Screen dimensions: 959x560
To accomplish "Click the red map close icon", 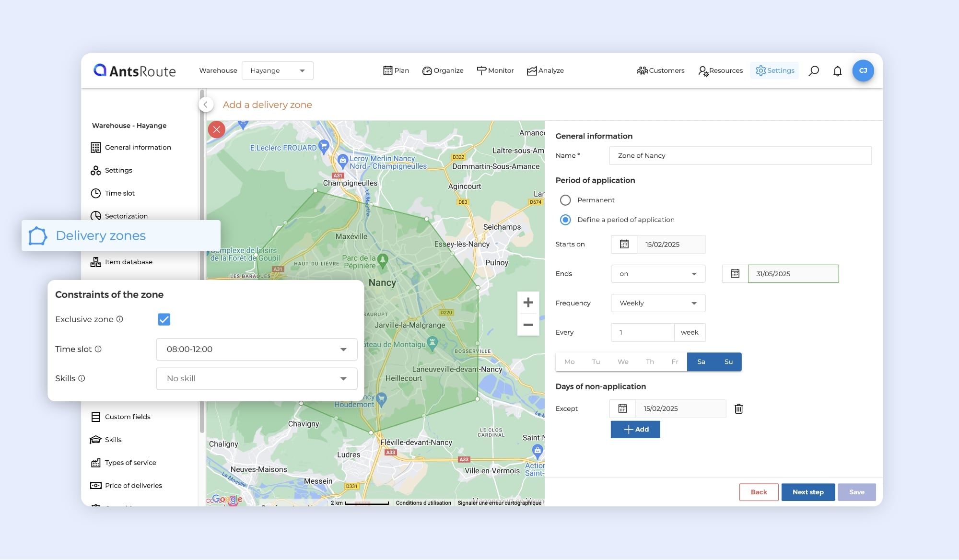I will (217, 129).
